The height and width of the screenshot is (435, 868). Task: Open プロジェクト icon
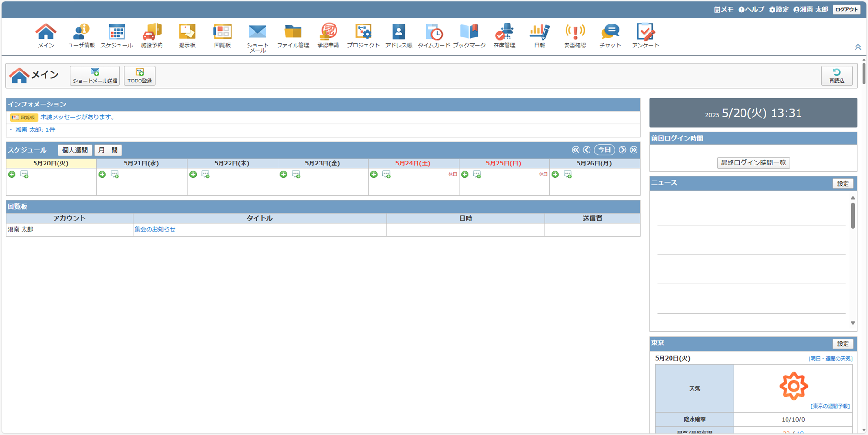[x=363, y=36]
